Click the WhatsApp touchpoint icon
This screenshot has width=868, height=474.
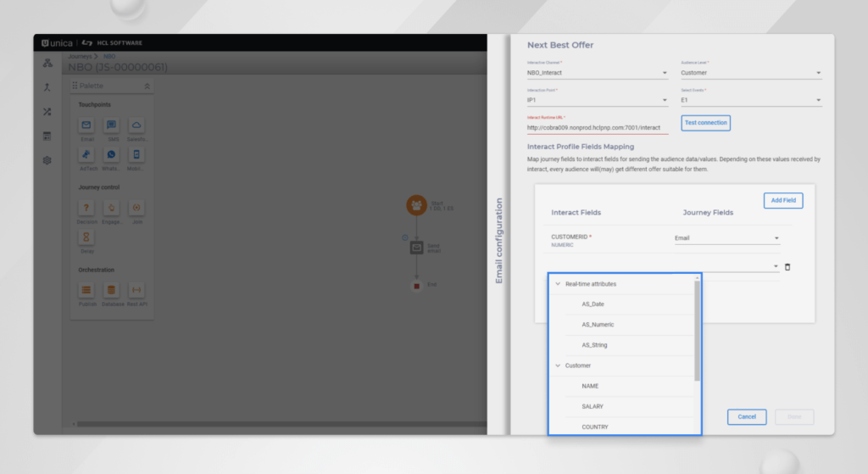pyautogui.click(x=111, y=154)
